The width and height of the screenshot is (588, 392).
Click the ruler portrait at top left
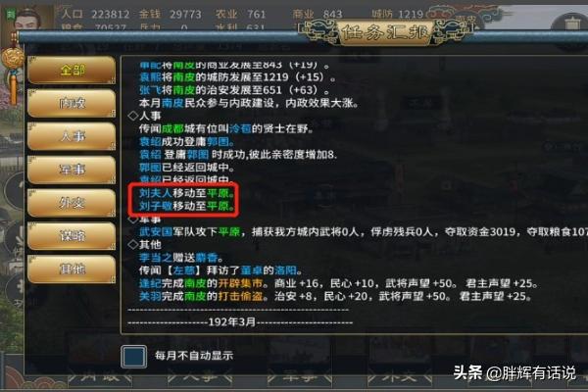click(x=27, y=18)
